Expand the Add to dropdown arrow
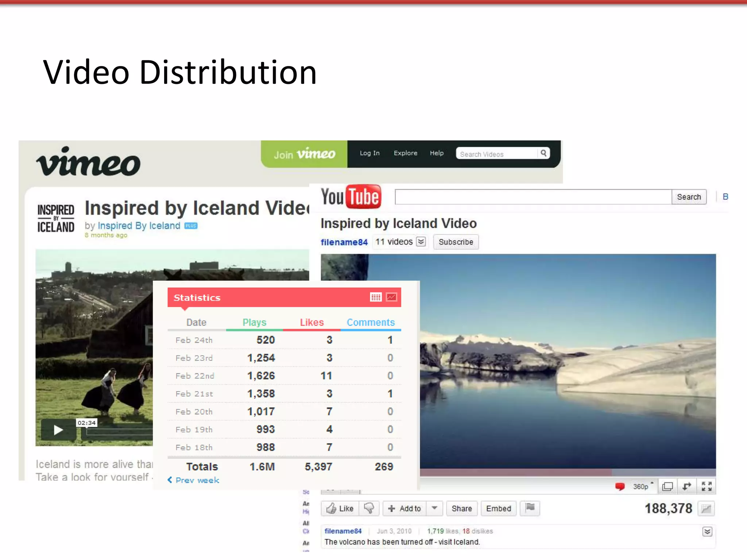Image resolution: width=747 pixels, height=560 pixels. 434,509
